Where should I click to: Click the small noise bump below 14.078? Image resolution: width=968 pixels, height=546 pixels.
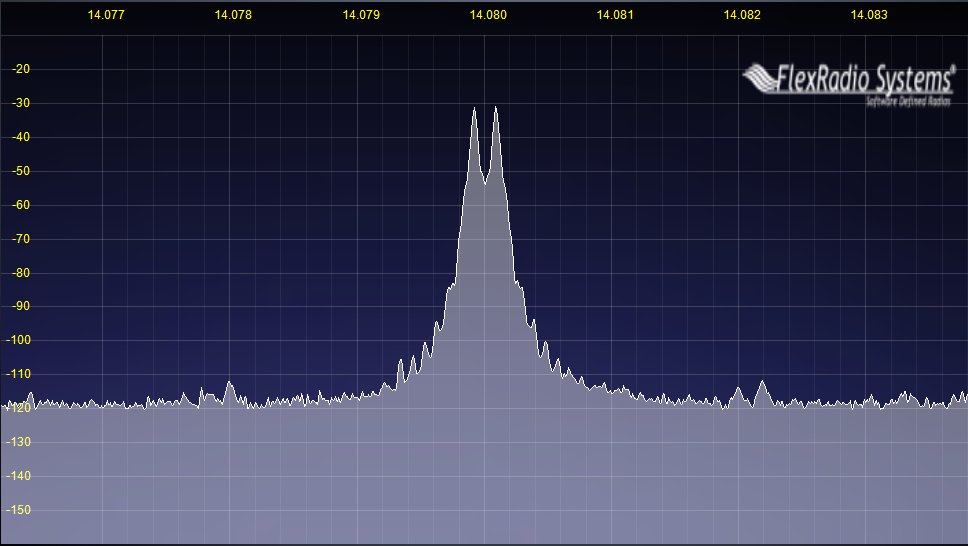click(229, 383)
